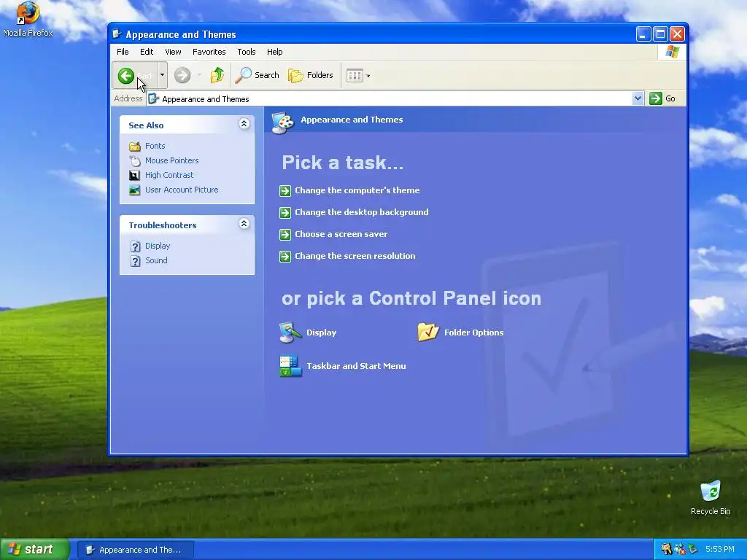Screen dimensions: 747x560
Task: Click the Windows flag logo in menu bar
Action: (672, 52)
